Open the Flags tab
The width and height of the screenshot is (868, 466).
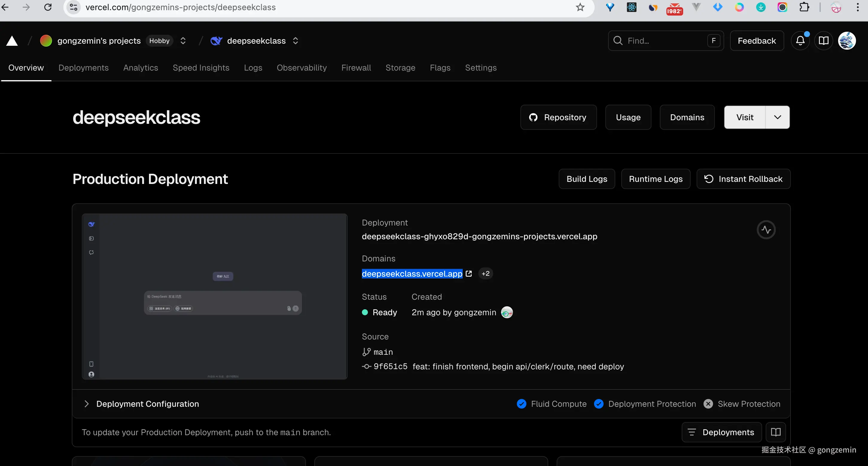pyautogui.click(x=440, y=68)
